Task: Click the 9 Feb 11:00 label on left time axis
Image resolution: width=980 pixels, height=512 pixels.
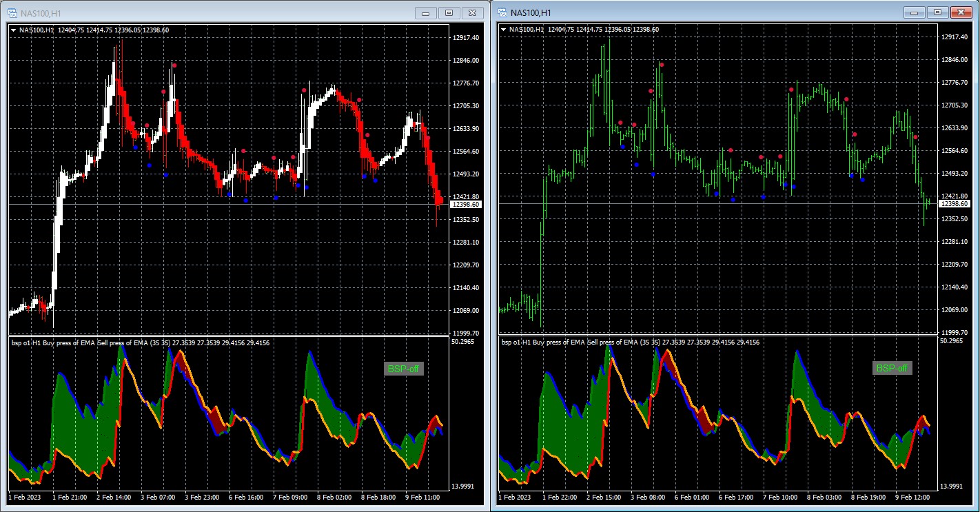Action: point(422,497)
